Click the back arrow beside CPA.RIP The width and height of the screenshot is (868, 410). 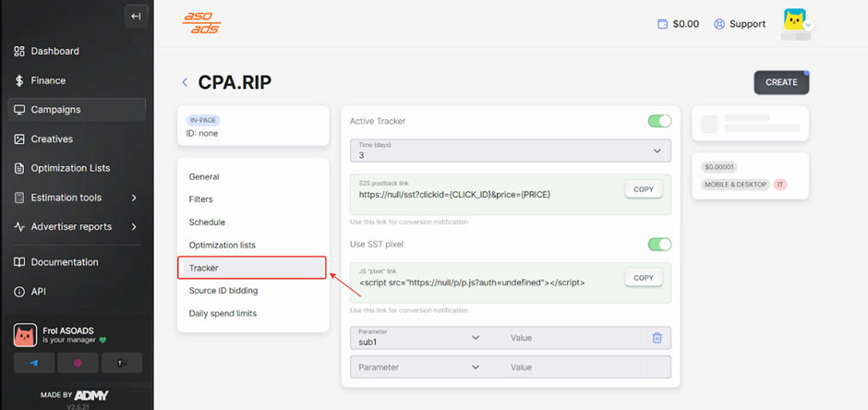pyautogui.click(x=185, y=82)
